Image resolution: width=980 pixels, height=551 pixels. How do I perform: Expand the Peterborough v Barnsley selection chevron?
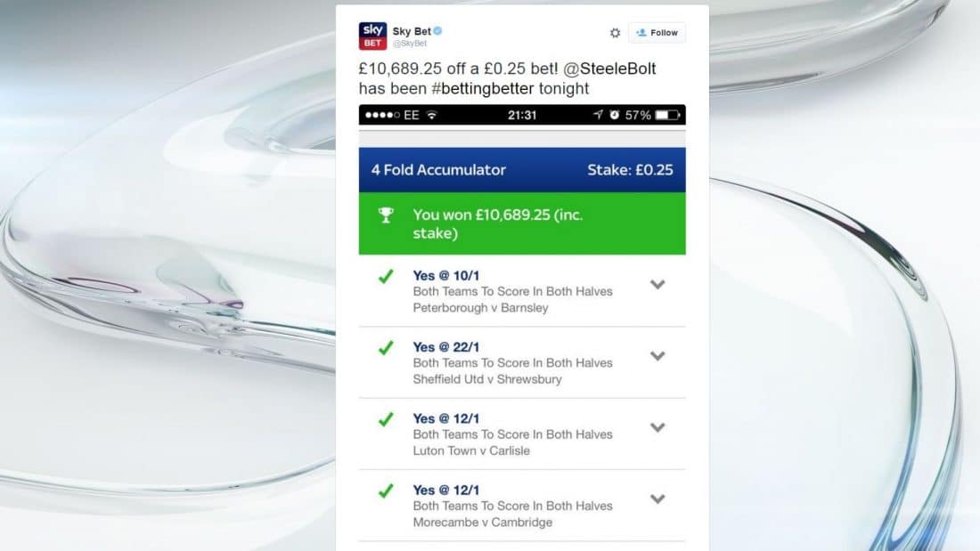click(657, 284)
